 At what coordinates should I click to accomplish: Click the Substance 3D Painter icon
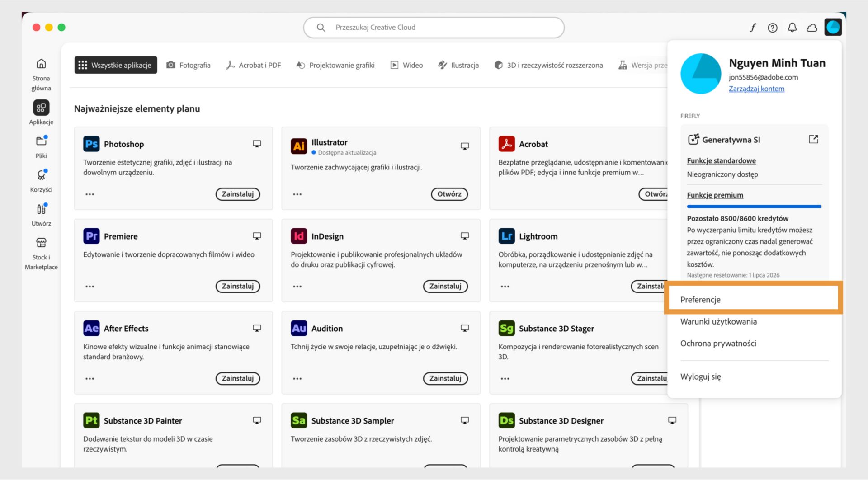point(91,420)
